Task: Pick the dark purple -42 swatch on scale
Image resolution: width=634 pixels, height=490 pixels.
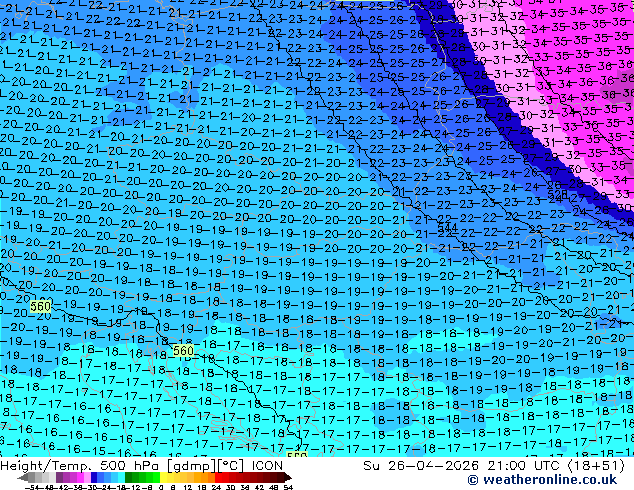Action: [x=59, y=478]
